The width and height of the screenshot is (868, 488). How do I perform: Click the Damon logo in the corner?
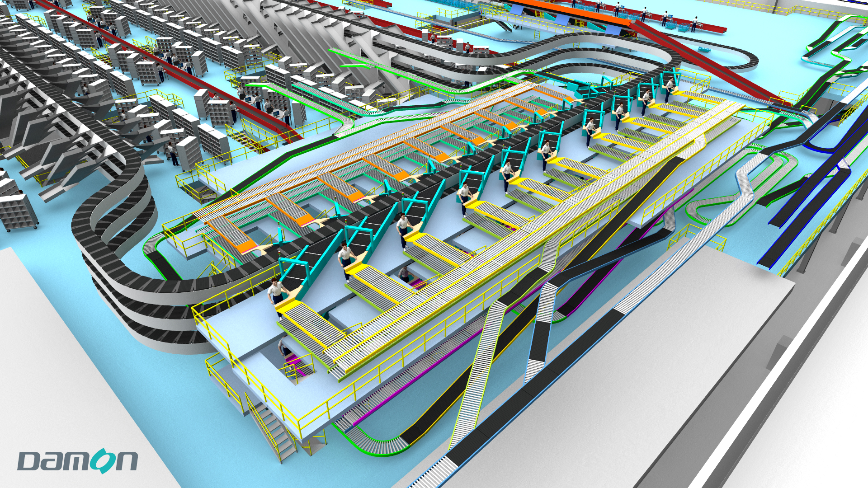tap(77, 461)
